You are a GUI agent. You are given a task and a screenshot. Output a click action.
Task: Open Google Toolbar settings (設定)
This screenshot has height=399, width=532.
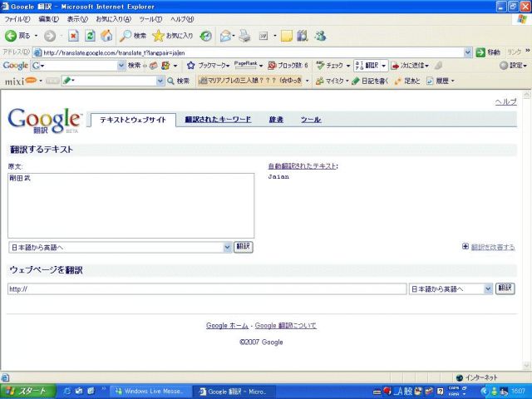[x=514, y=65]
